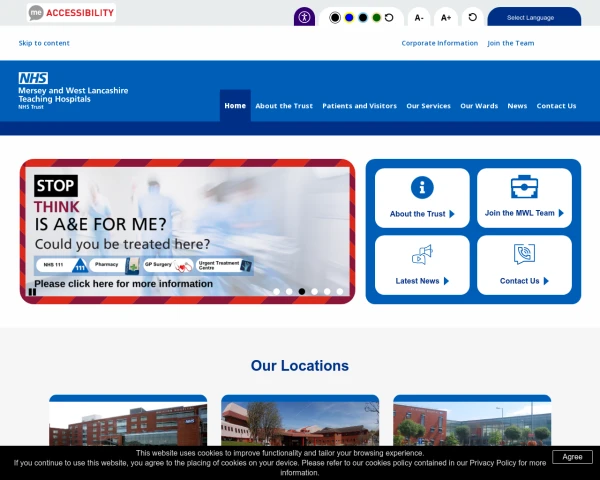Open the Home nav tab

235,106
